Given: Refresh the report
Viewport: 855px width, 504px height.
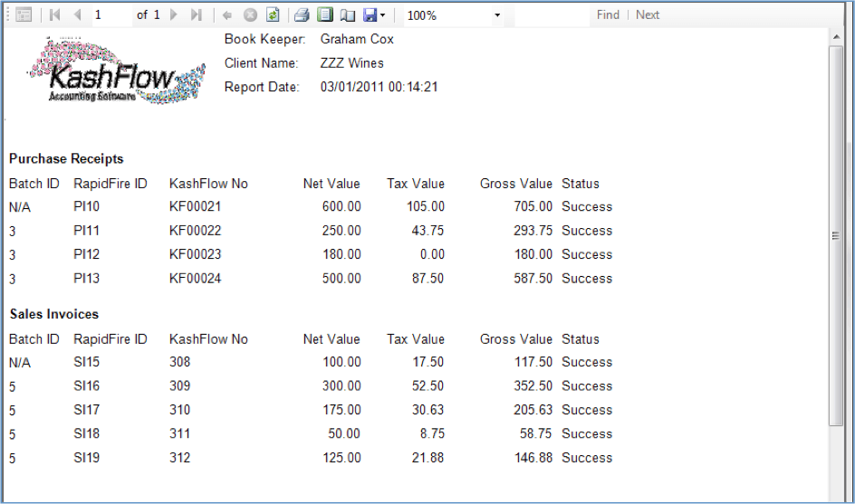Looking at the screenshot, I should pyautogui.click(x=271, y=15).
